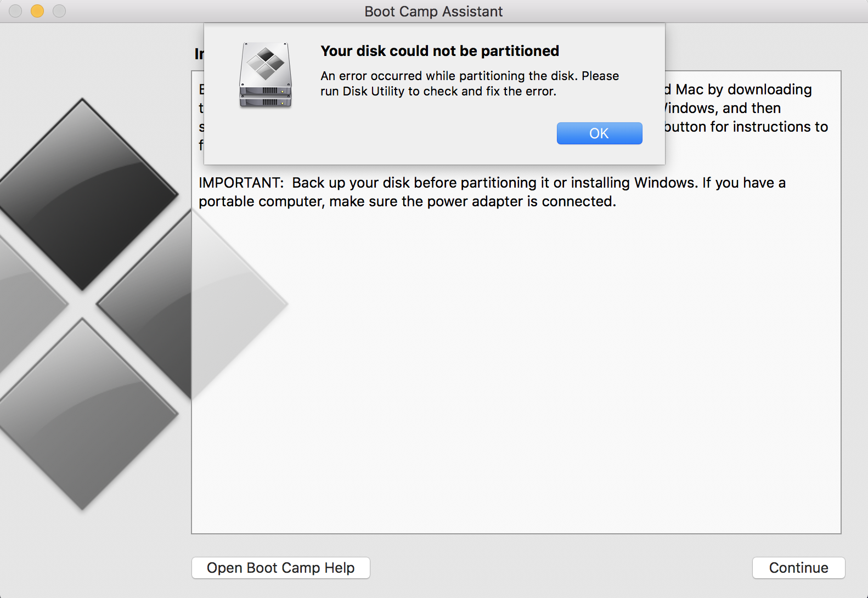Click the gray zoom window button

59,11
